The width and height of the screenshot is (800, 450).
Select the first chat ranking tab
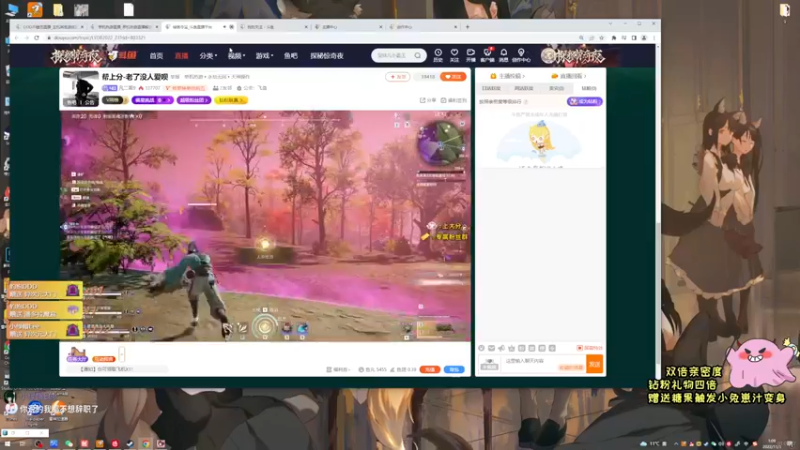click(491, 88)
